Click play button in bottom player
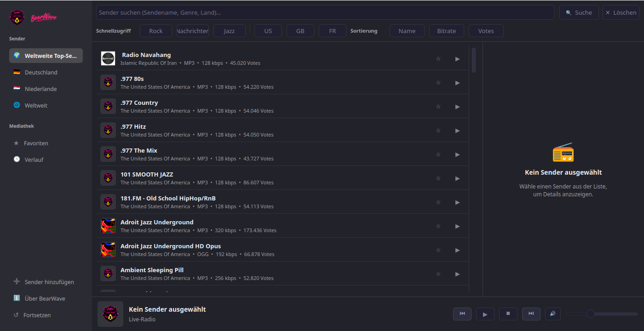Image resolution: width=644 pixels, height=331 pixels. point(485,314)
